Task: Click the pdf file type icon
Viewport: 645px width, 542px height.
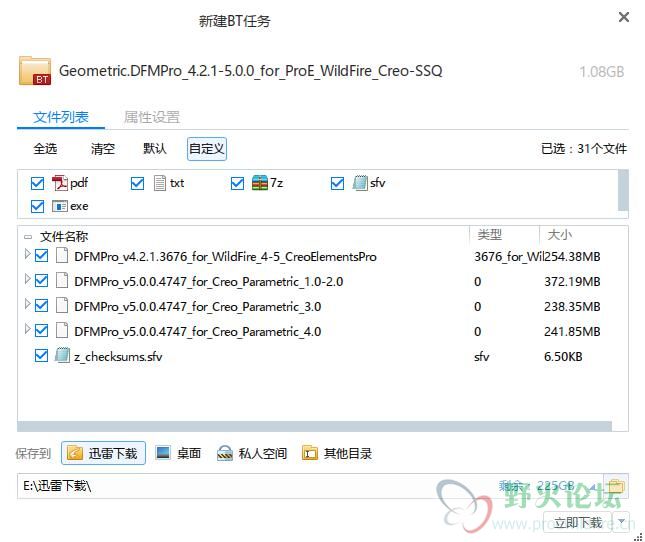Action: (60, 183)
